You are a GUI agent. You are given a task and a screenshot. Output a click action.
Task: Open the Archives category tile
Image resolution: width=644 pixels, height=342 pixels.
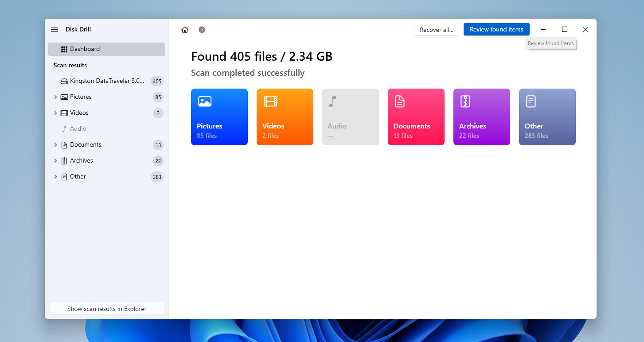[482, 117]
